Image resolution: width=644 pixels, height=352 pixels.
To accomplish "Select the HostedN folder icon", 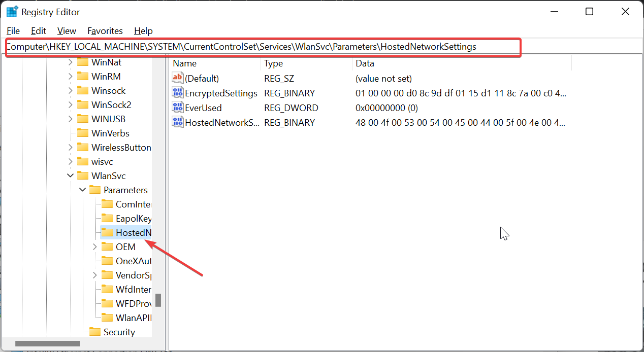I will [x=107, y=233].
